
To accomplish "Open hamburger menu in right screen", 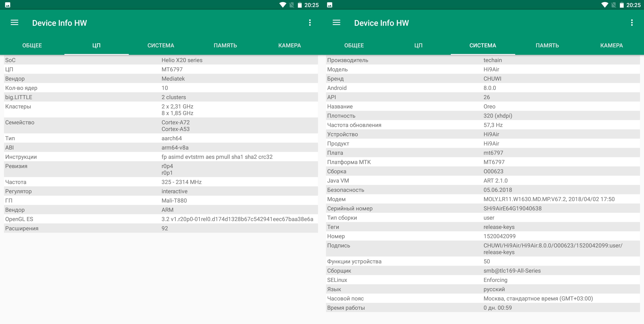I will 336,23.
